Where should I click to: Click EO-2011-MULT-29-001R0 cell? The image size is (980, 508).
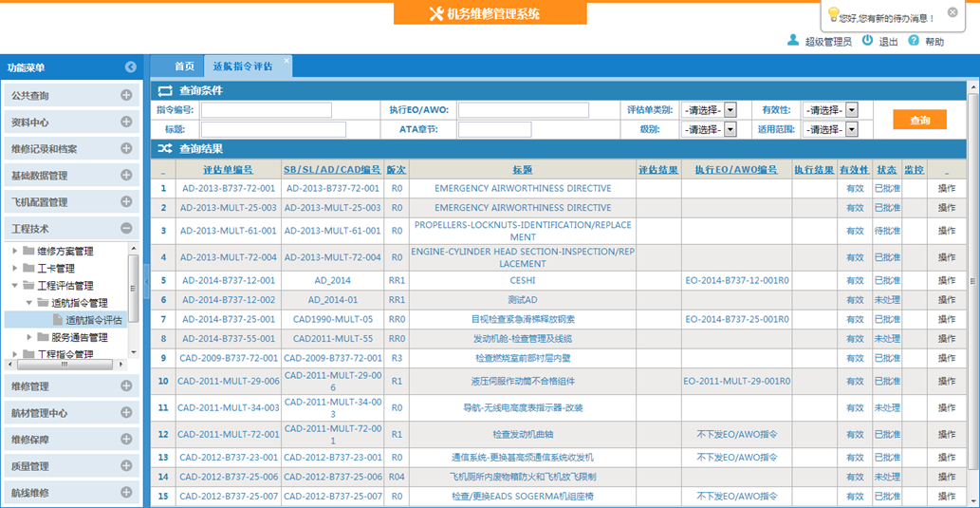(737, 381)
